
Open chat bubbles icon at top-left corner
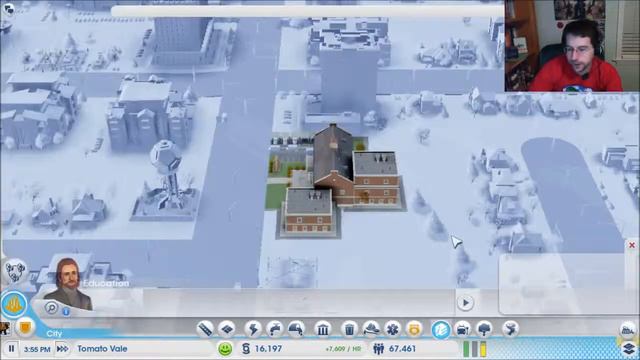pyautogui.click(x=8, y=9)
